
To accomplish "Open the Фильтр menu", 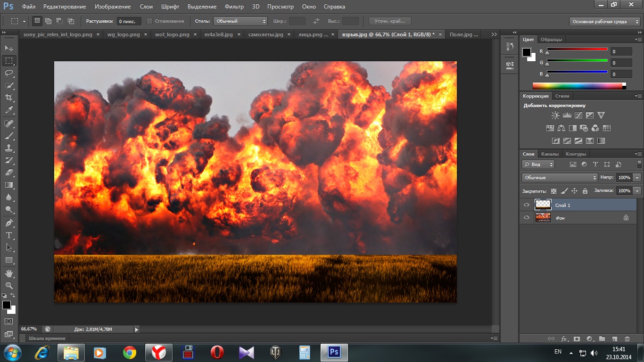I will pos(234,7).
